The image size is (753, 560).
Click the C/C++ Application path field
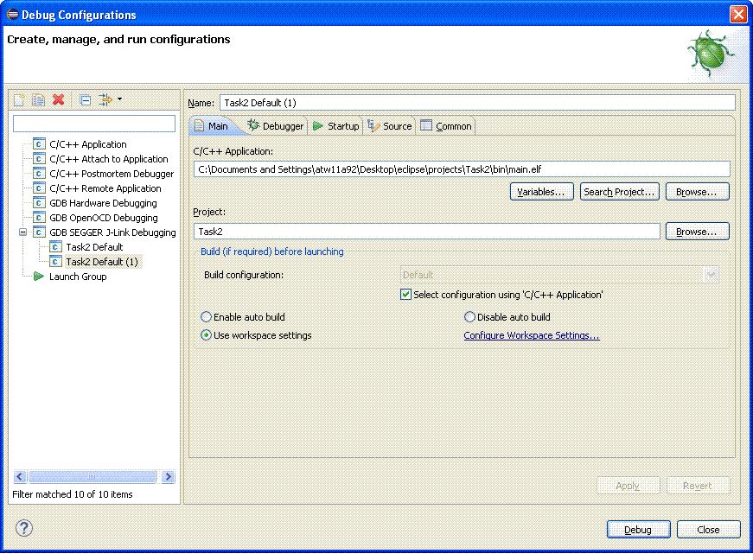(x=462, y=169)
